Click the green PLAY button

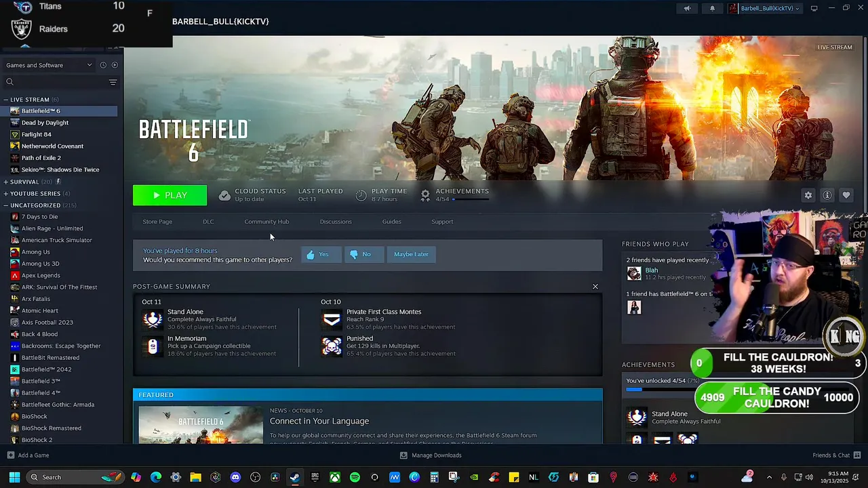pos(170,195)
